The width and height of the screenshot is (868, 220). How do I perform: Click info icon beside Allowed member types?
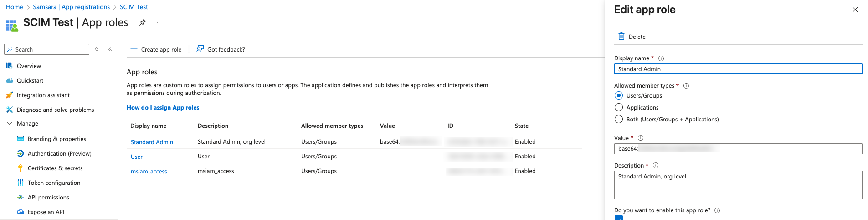686,86
